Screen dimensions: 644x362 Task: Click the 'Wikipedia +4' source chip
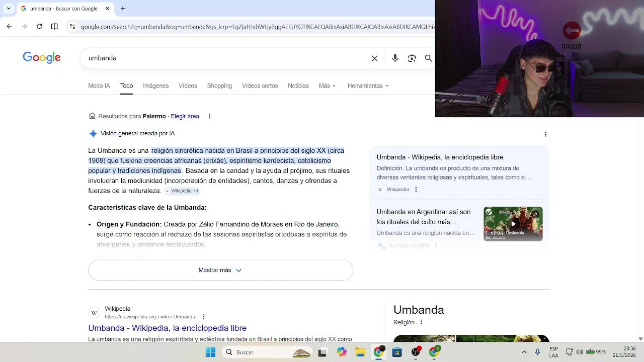pyautogui.click(x=182, y=191)
